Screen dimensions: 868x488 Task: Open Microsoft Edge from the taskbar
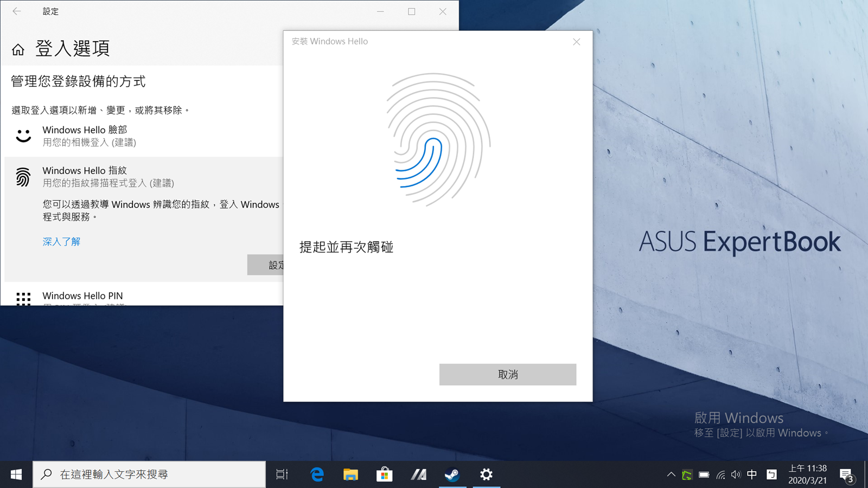316,474
